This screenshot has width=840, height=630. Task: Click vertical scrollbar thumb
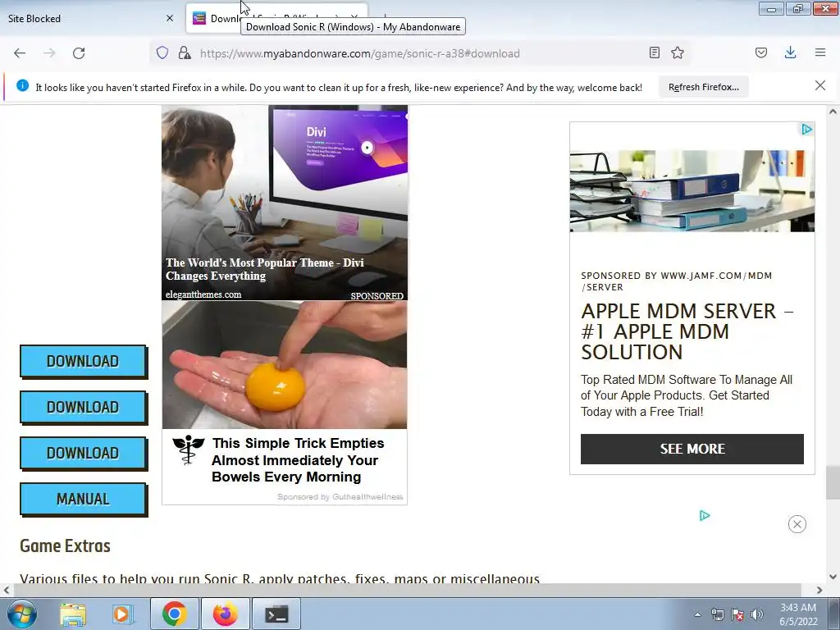833,482
